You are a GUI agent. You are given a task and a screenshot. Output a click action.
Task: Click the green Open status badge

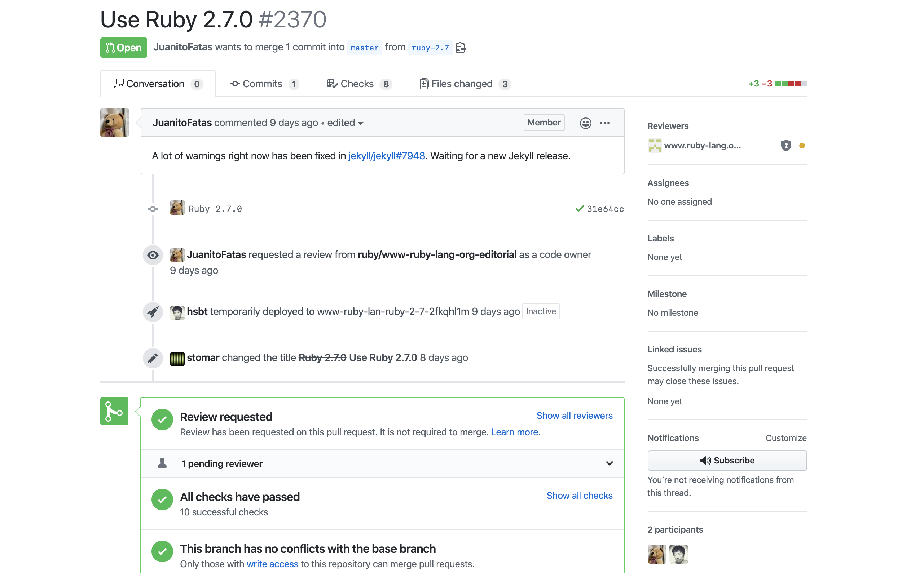(x=123, y=47)
